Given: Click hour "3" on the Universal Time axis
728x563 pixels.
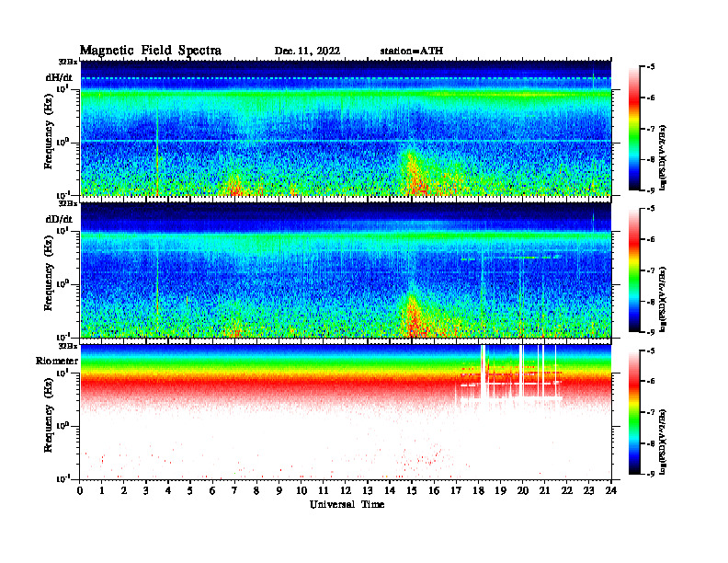Looking at the screenshot, I should [146, 490].
